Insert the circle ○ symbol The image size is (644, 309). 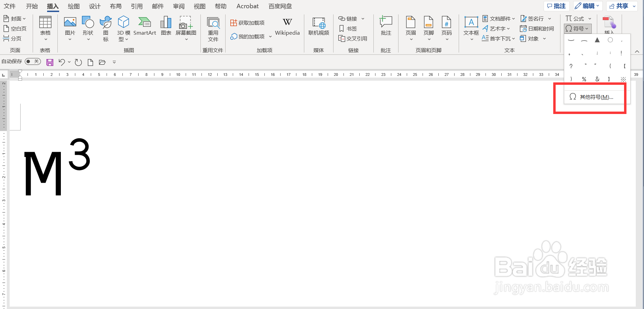tap(610, 40)
